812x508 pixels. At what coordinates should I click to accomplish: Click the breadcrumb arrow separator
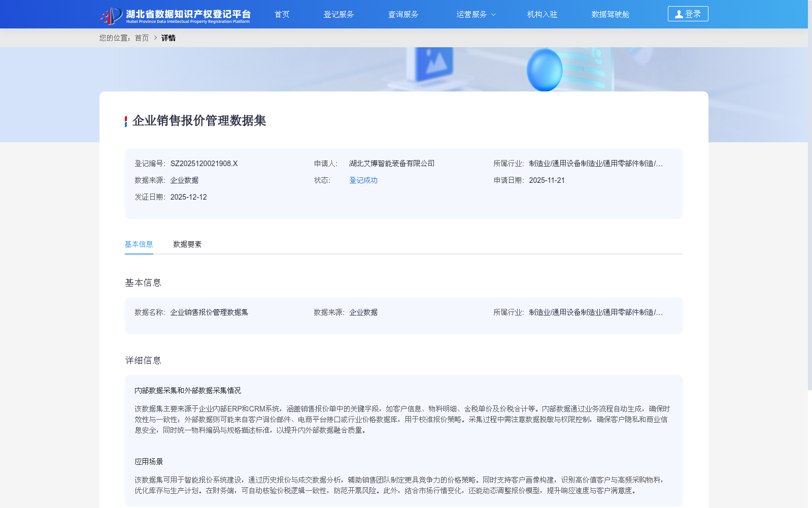tap(155, 38)
